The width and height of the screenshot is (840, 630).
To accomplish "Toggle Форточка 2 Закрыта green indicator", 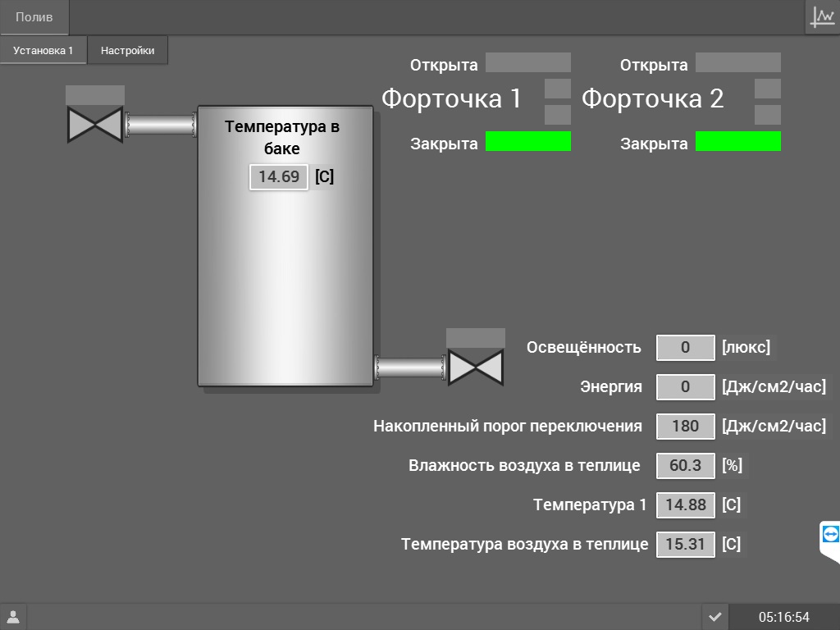I will 737,141.
